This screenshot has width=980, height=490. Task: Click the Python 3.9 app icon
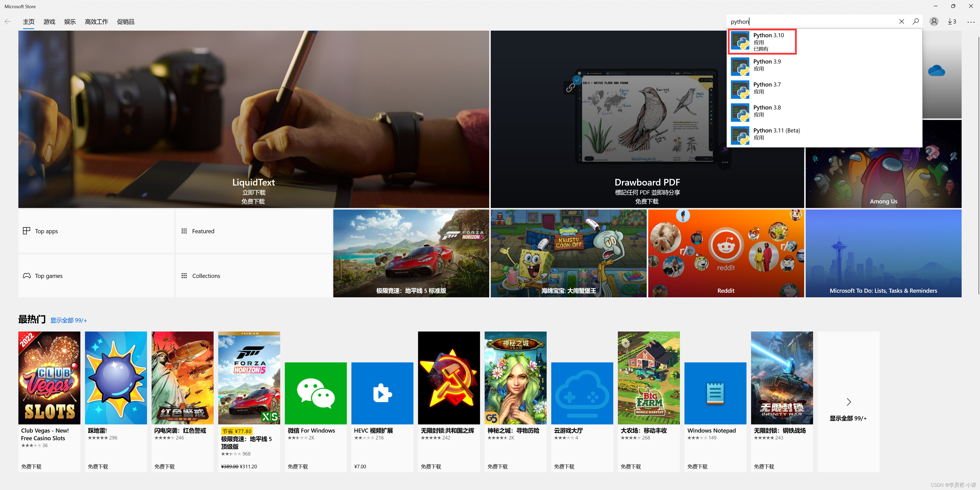740,67
